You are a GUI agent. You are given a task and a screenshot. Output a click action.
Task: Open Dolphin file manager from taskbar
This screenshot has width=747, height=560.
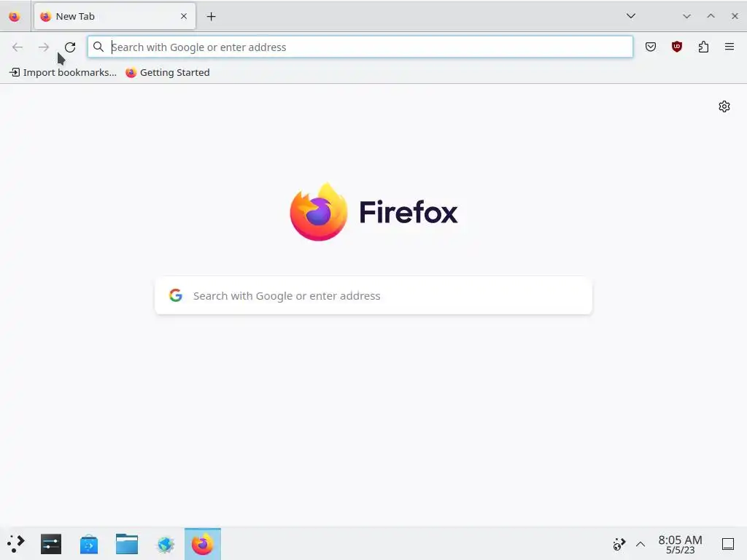[x=127, y=544]
